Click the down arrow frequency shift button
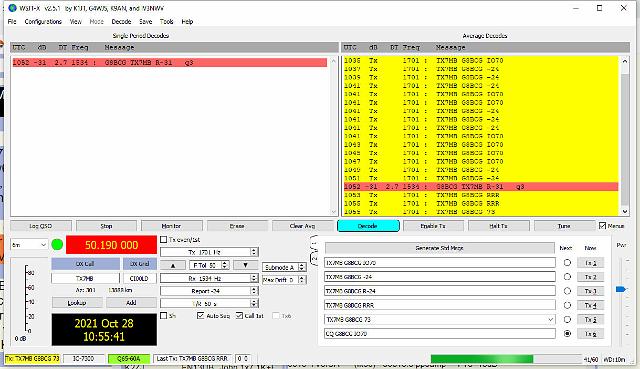This screenshot has height=369, width=640. [245, 265]
